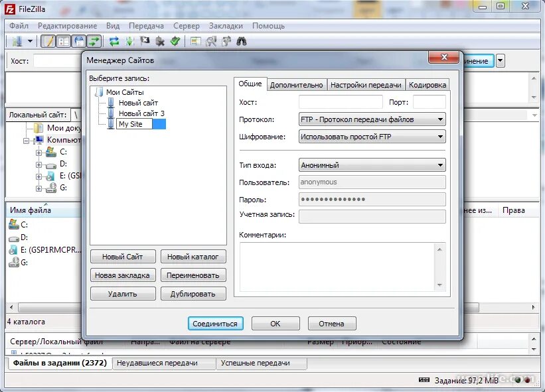This screenshot has width=545, height=392.
Task: Switch to the Настройки передачи tab
Action: pos(366,85)
